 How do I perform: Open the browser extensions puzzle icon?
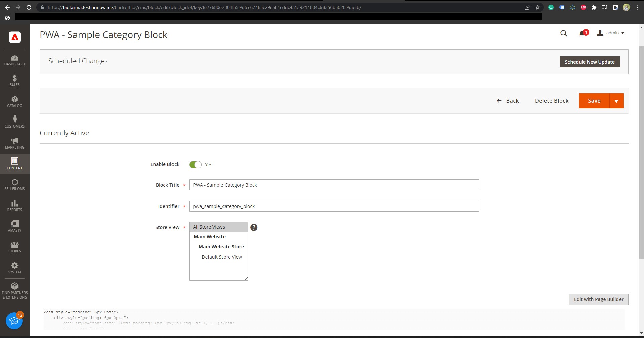click(x=594, y=7)
